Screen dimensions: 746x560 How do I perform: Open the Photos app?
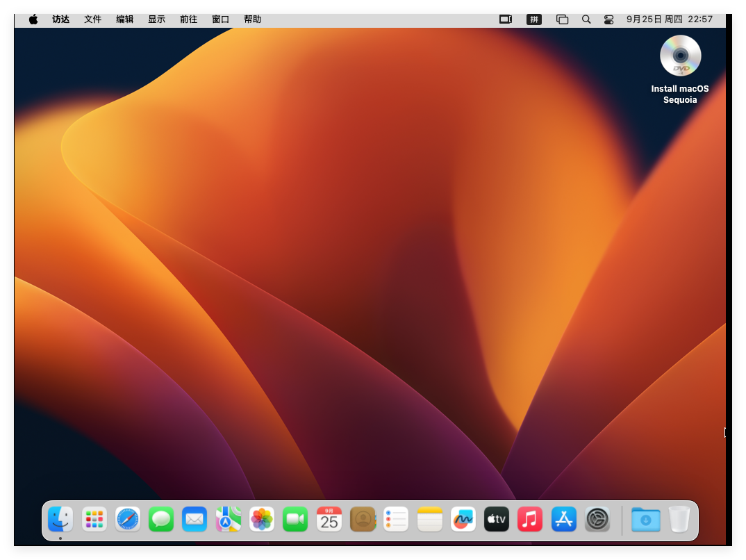click(262, 519)
